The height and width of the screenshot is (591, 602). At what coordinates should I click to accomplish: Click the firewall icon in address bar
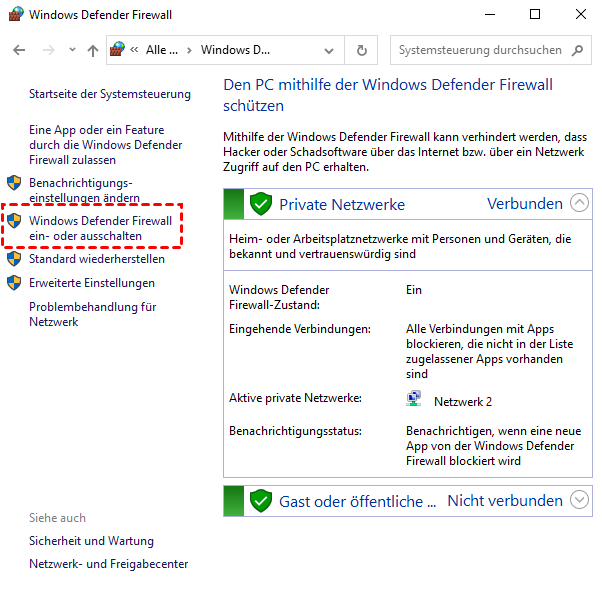(117, 50)
